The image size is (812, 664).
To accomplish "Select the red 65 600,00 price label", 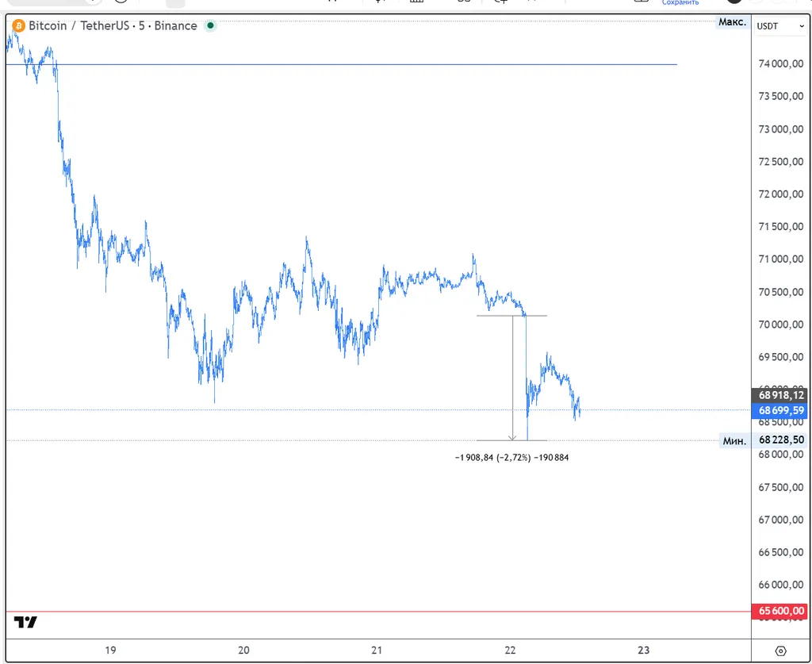I will (x=781, y=611).
